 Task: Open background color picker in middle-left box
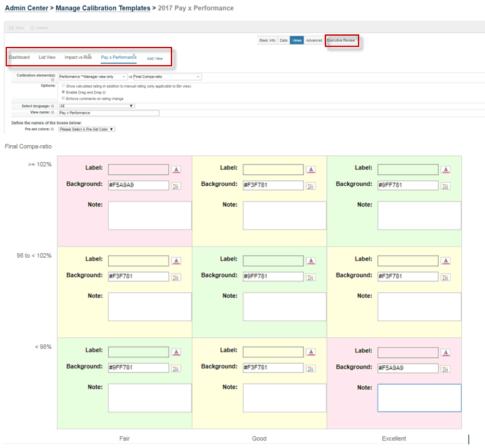tap(176, 277)
